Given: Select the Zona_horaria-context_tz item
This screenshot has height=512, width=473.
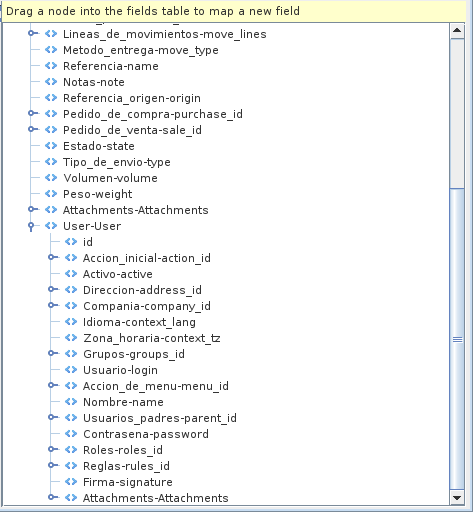Looking at the screenshot, I should point(152,338).
